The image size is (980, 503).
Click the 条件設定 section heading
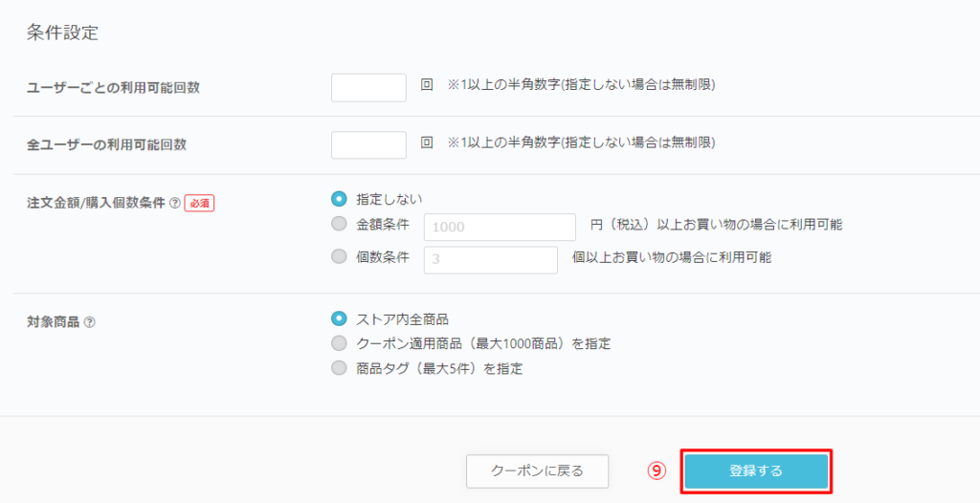click(62, 33)
